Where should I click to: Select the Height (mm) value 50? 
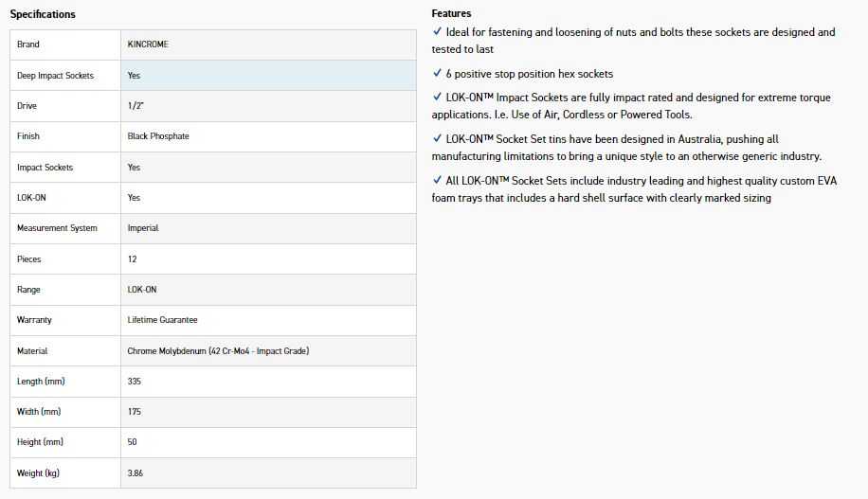[133, 442]
